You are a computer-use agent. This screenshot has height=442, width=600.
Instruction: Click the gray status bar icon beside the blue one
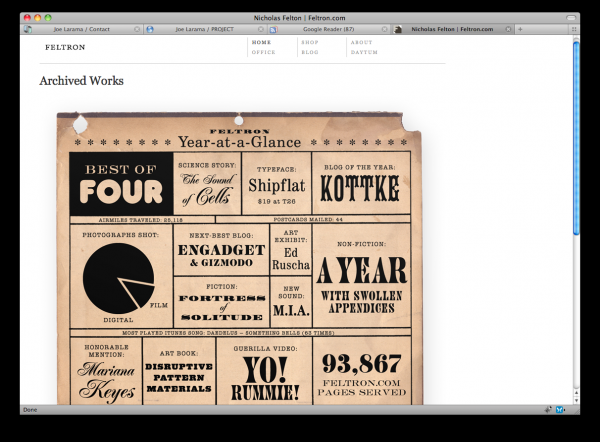(549, 409)
